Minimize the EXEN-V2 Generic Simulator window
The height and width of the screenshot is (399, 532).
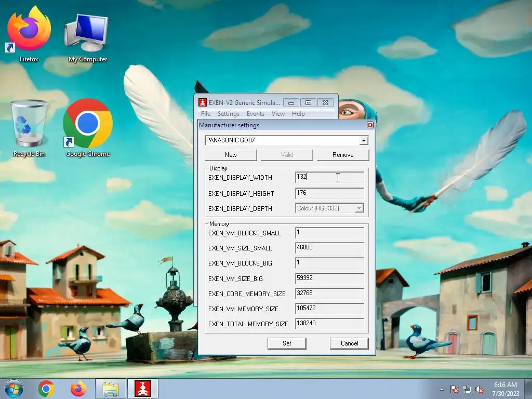point(291,103)
